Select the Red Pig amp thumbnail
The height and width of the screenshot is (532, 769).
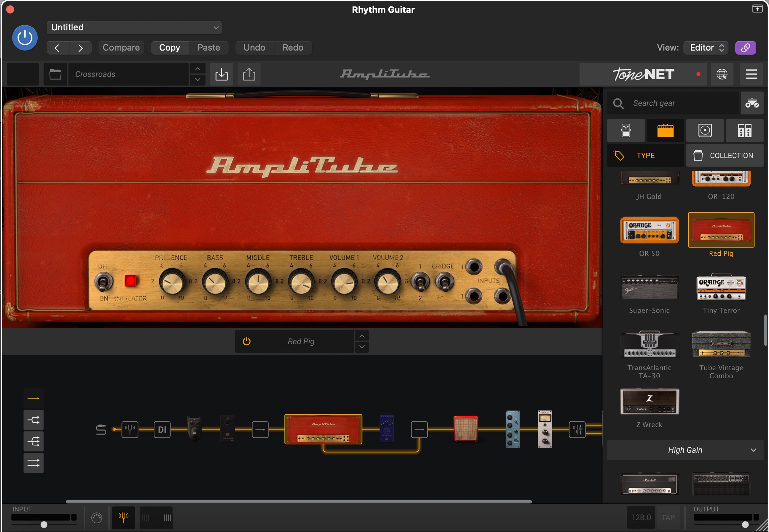721,230
